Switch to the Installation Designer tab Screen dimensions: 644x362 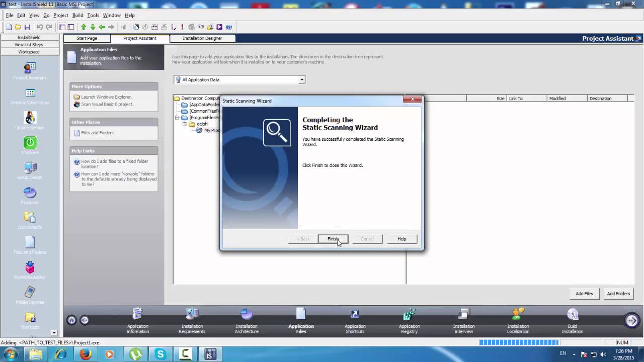[202, 38]
